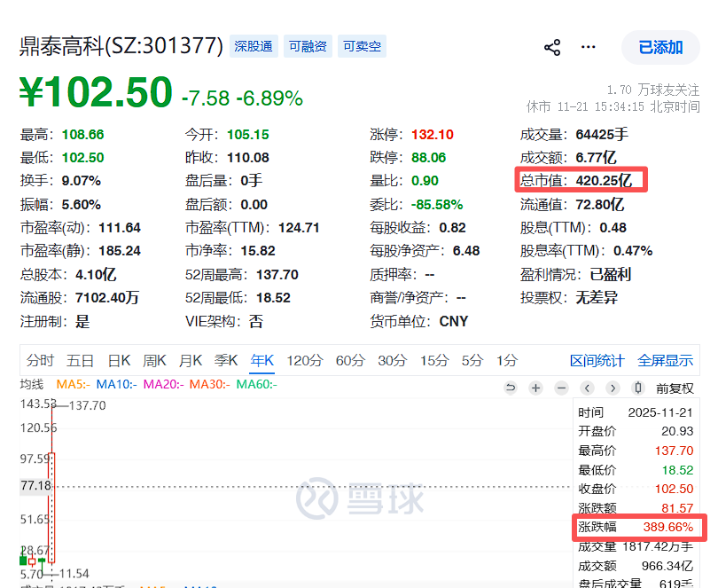
Task: Move the chart right with the arrow icon
Action: pos(613,388)
